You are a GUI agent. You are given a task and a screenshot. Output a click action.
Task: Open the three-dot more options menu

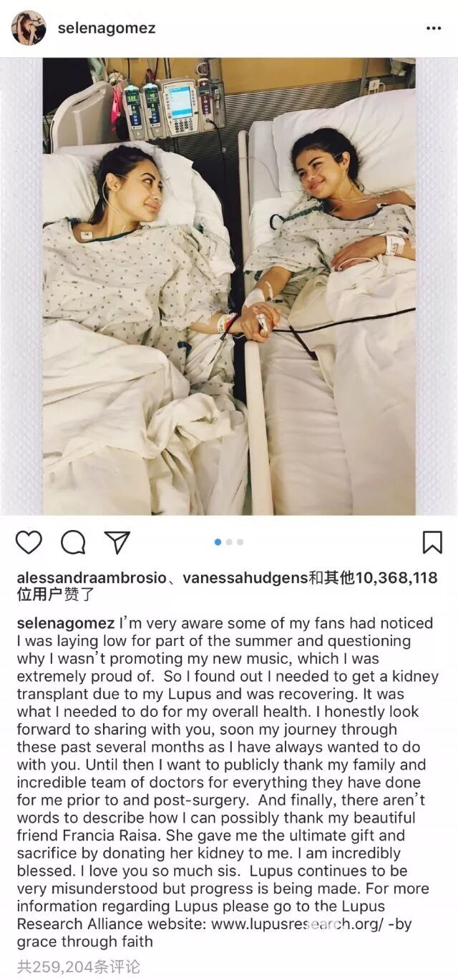434,29
